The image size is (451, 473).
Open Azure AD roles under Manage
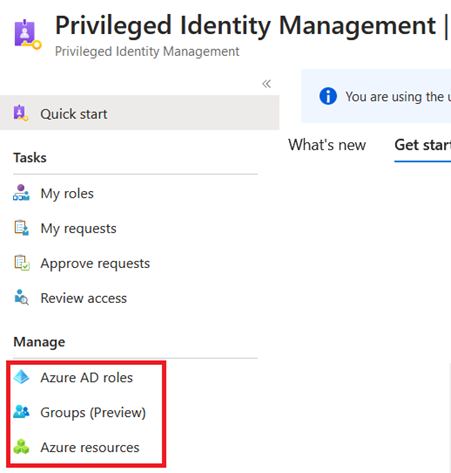tap(87, 378)
